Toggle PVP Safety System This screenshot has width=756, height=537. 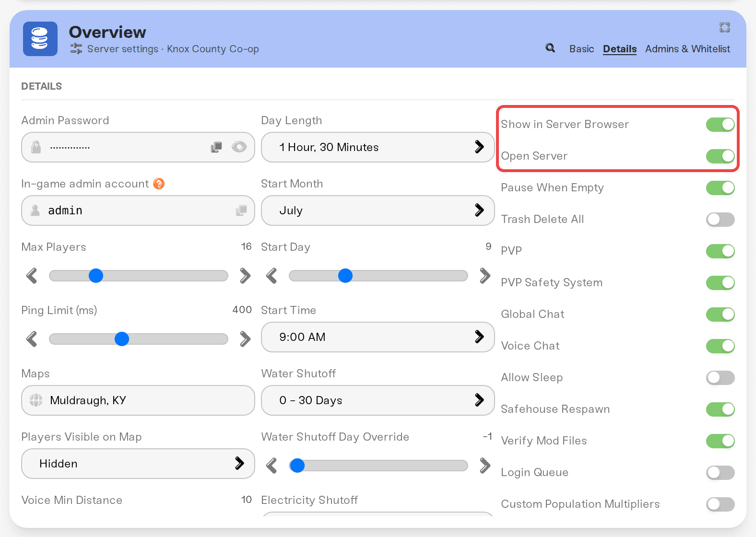(x=720, y=283)
